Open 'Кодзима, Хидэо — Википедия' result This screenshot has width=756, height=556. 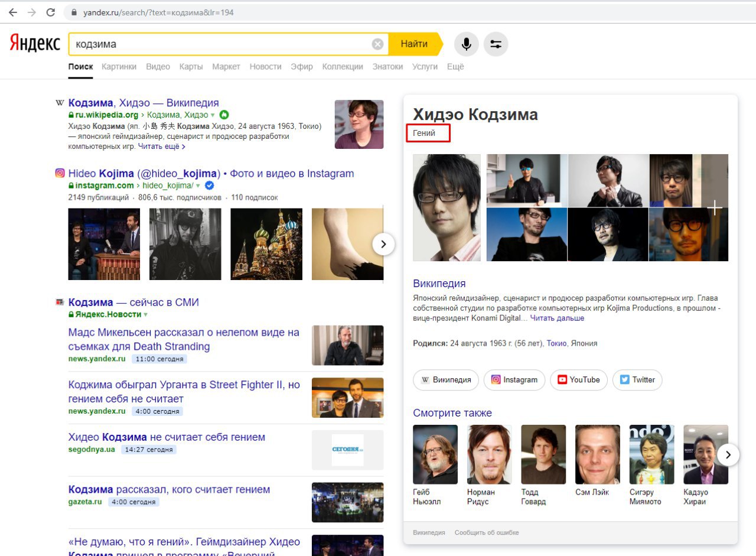pyautogui.click(x=144, y=103)
